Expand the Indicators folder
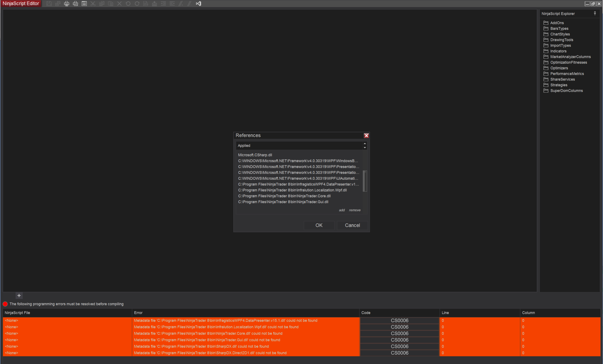 pos(558,51)
